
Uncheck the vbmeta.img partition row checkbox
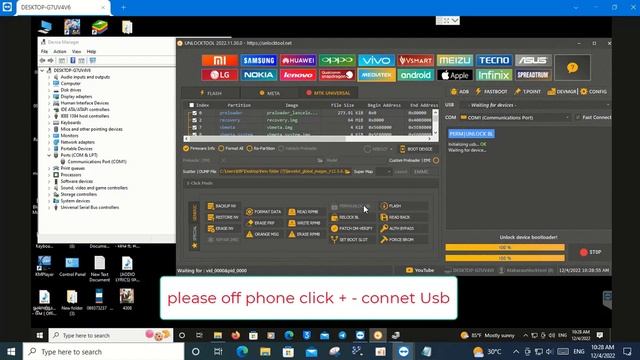click(x=195, y=127)
